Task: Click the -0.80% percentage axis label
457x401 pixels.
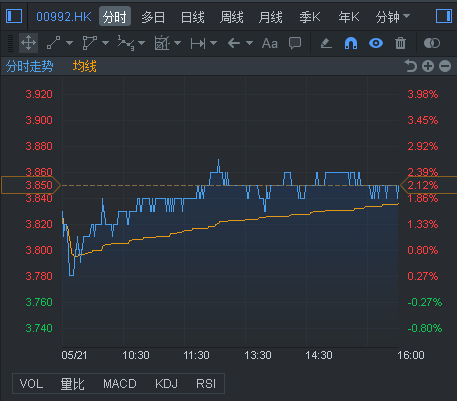Action: 425,328
